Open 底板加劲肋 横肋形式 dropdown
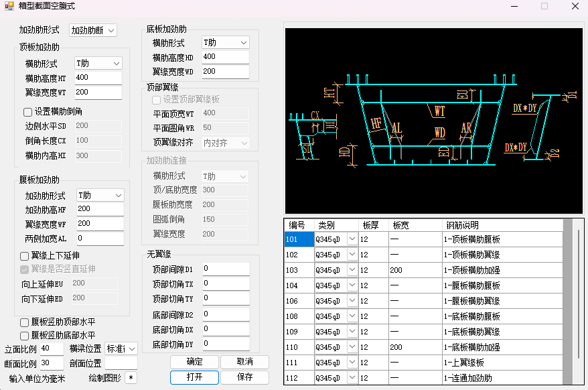This screenshot has height=390, width=588. click(x=226, y=43)
